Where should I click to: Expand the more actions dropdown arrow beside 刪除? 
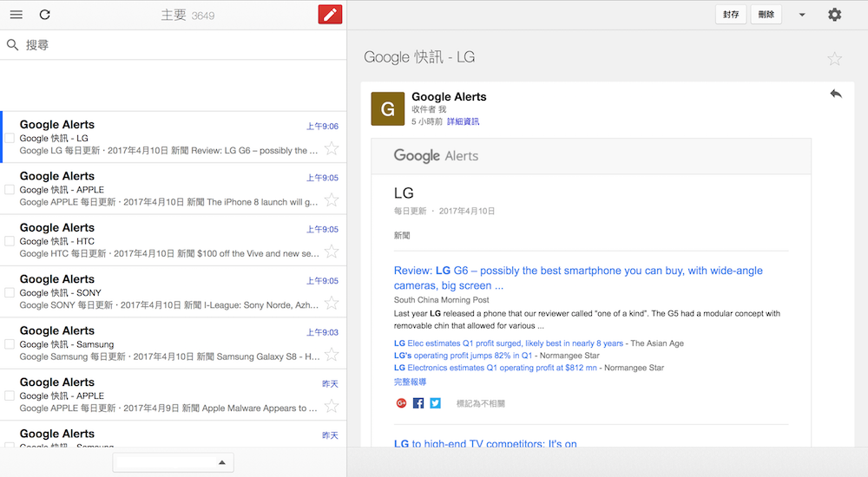click(802, 15)
